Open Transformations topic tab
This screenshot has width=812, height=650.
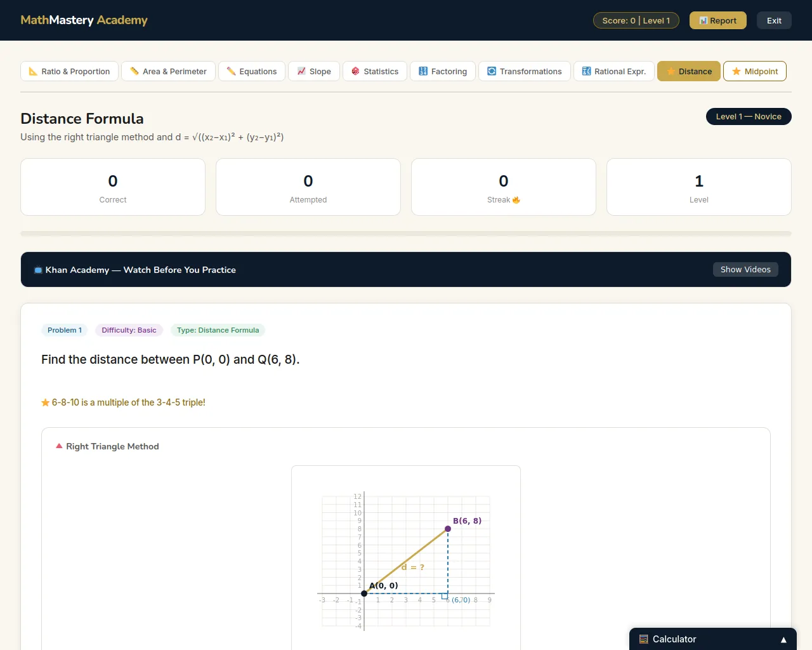click(525, 71)
